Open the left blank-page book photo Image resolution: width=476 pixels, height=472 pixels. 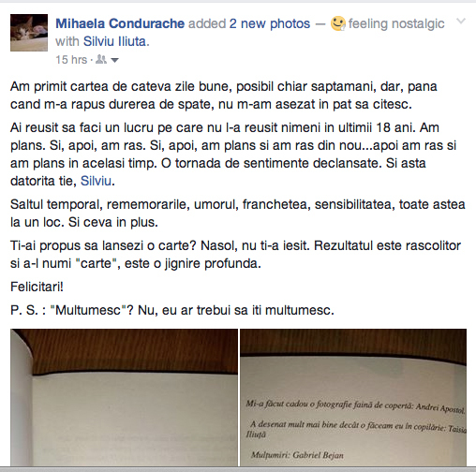pyautogui.click(x=124, y=397)
